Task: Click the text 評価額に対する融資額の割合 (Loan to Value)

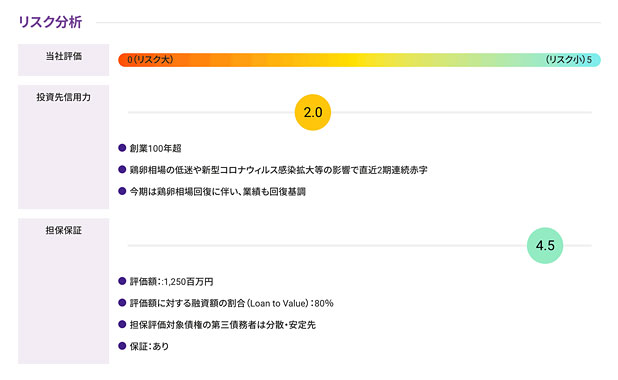Action: [219, 303]
